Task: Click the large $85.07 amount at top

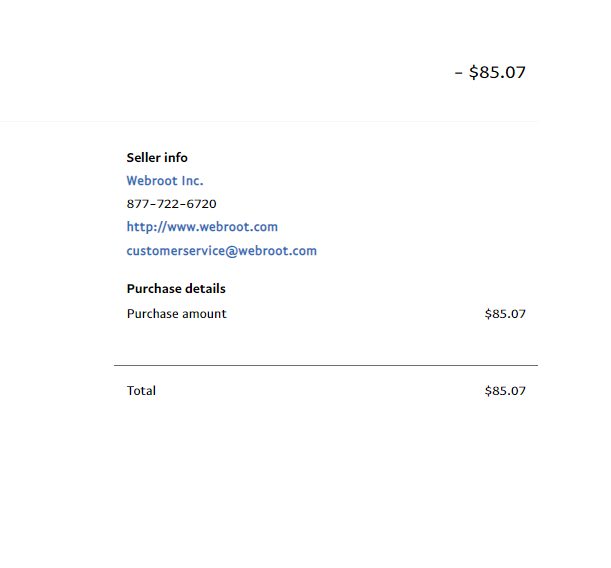Action: [497, 72]
